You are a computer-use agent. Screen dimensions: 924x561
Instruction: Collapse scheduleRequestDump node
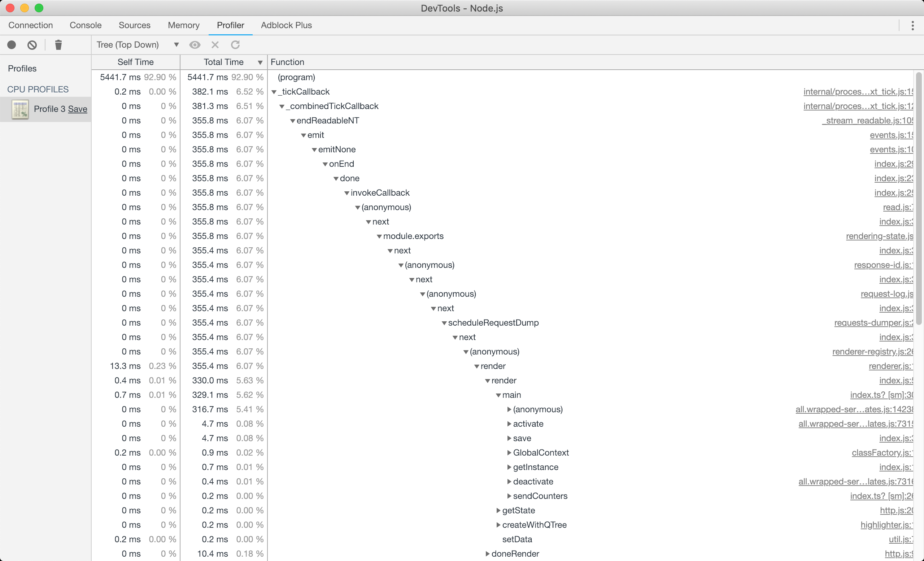[x=444, y=323]
